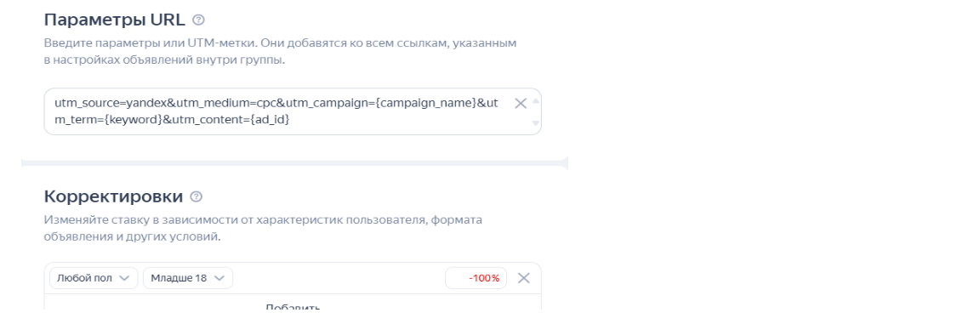Click the Параметры URL section heading
Screen dimensions: 980x324
click(x=115, y=20)
